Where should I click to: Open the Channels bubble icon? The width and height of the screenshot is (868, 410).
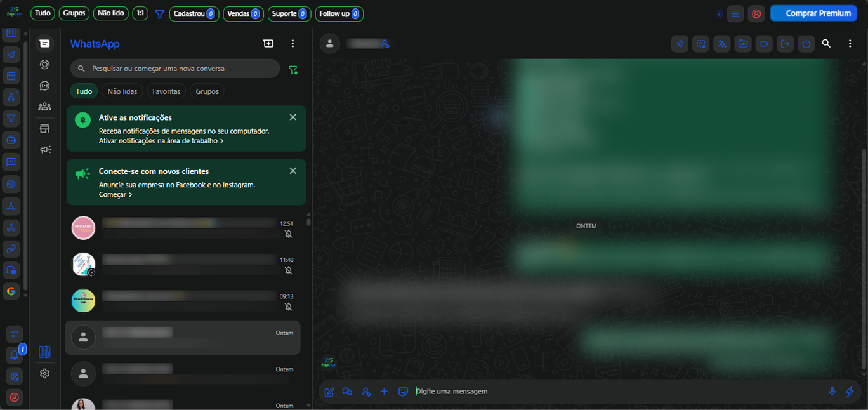(x=44, y=86)
